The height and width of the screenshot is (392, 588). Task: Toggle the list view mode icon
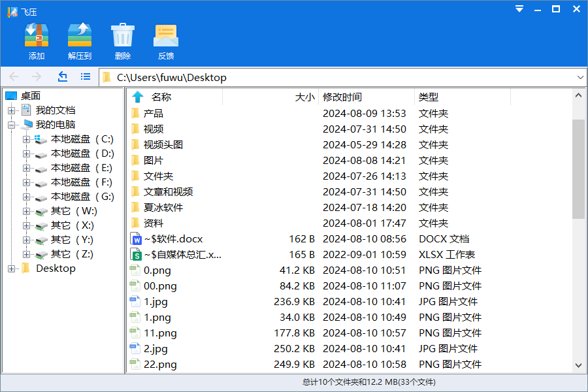coord(86,76)
